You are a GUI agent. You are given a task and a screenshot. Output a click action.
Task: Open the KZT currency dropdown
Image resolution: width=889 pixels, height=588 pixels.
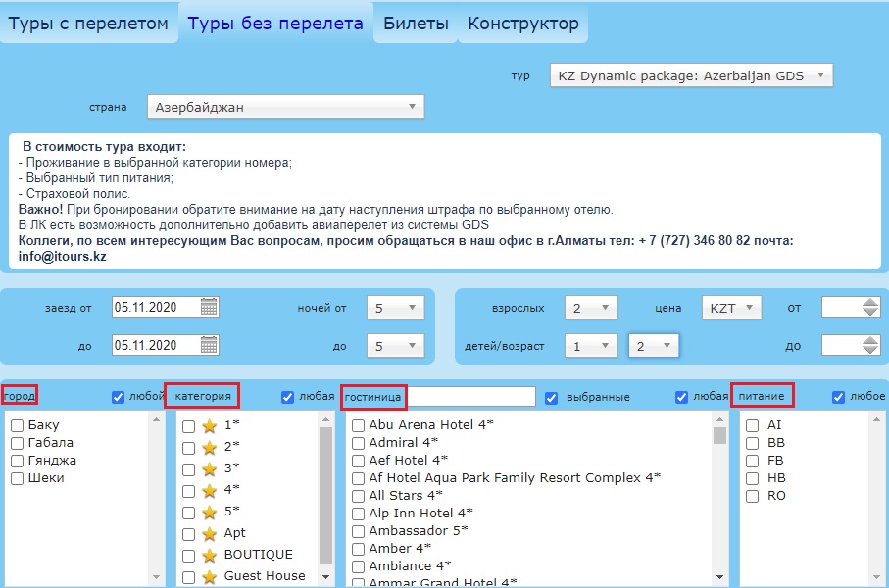[x=731, y=308]
